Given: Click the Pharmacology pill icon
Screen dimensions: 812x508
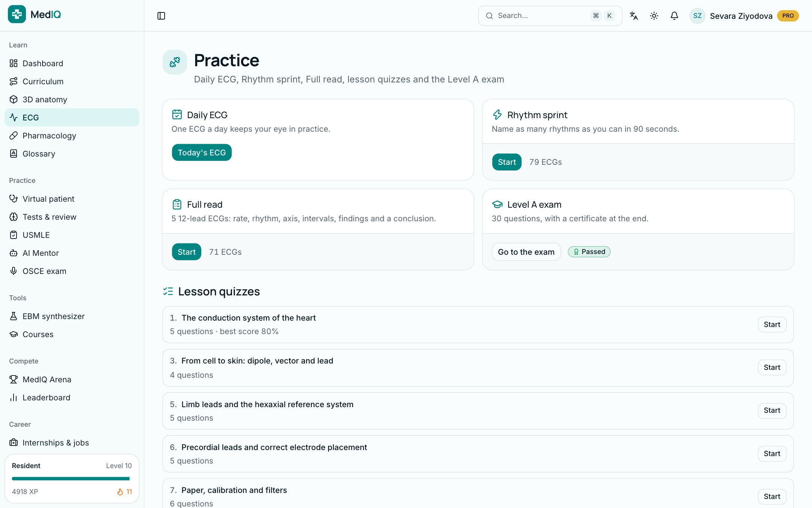Looking at the screenshot, I should pyautogui.click(x=14, y=135).
